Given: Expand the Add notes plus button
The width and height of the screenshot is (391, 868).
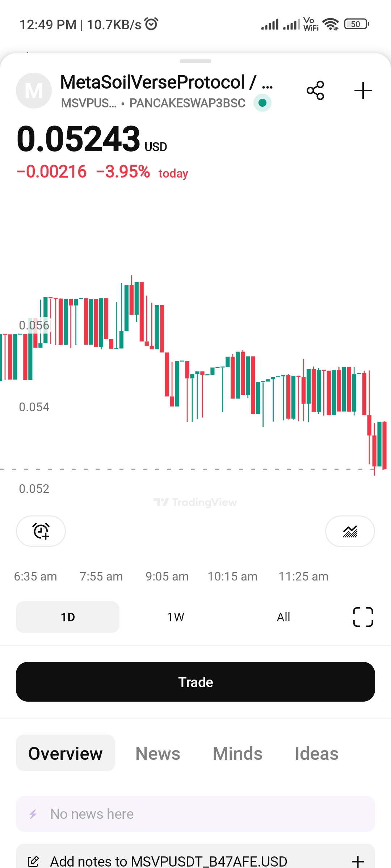Looking at the screenshot, I should [x=358, y=861].
